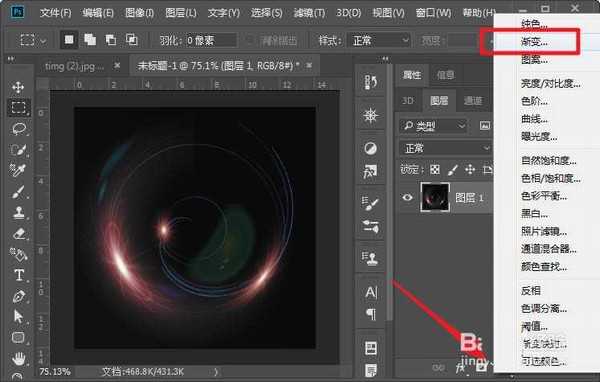Choose New Selection mode button
This screenshot has height=382, width=600.
[x=69, y=40]
